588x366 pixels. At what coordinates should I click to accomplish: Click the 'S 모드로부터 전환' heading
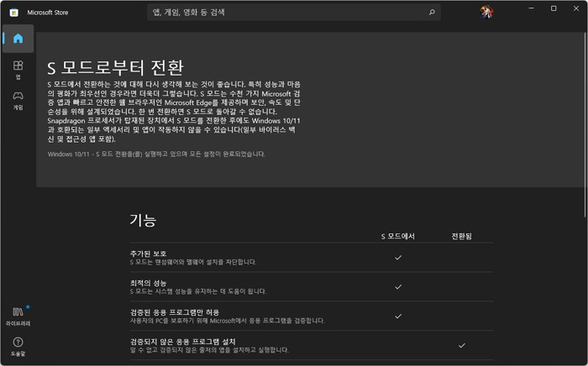pos(116,67)
